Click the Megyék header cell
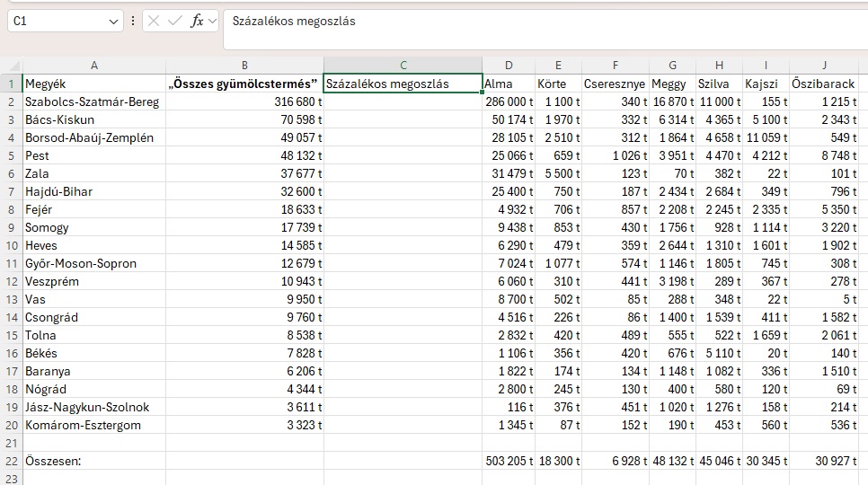The width and height of the screenshot is (868, 485). tap(94, 84)
